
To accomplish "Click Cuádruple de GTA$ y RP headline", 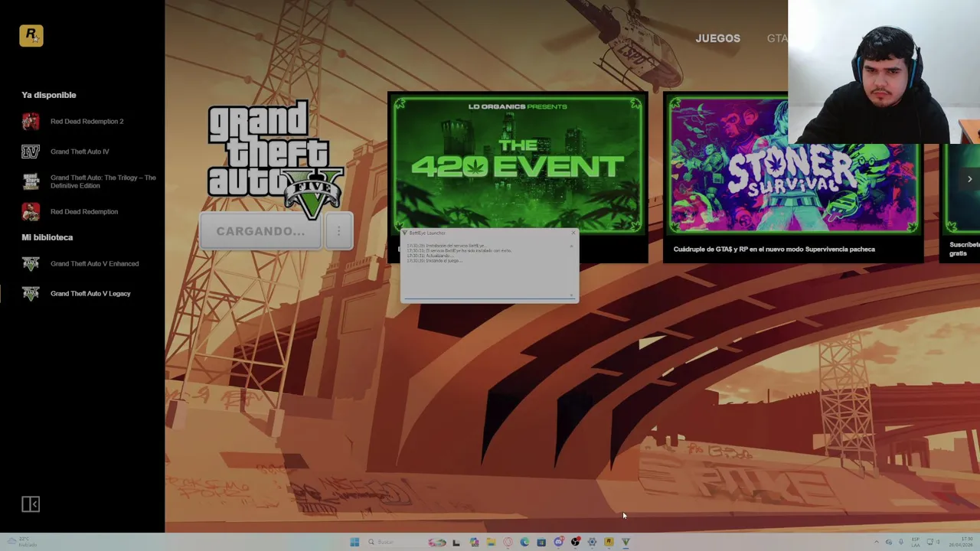I will pyautogui.click(x=774, y=249).
